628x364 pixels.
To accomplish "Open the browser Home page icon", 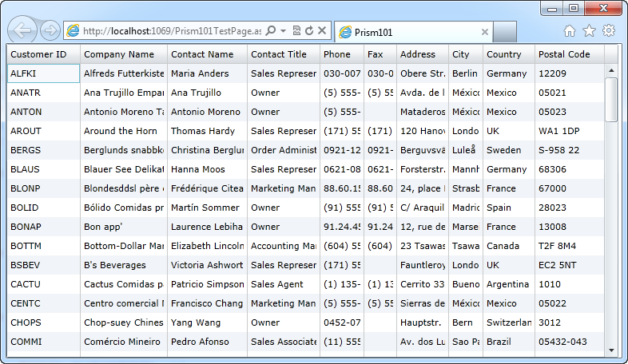I will coord(570,31).
